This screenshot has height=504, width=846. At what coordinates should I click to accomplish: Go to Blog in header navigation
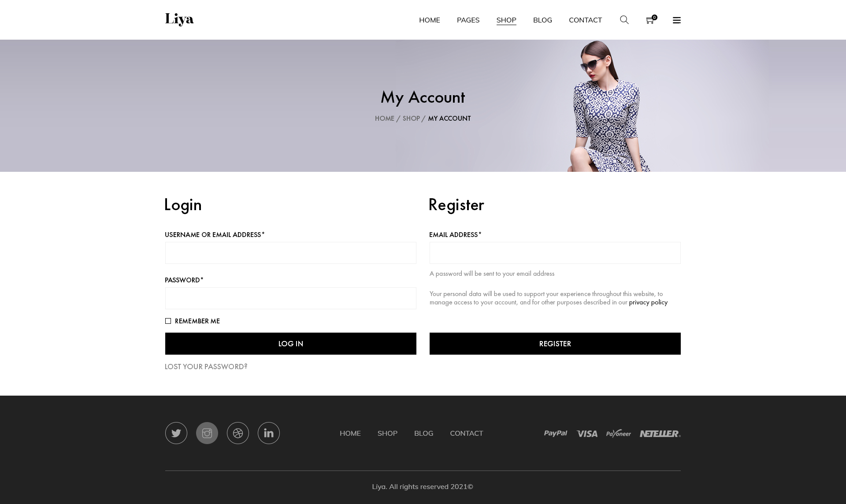542,20
